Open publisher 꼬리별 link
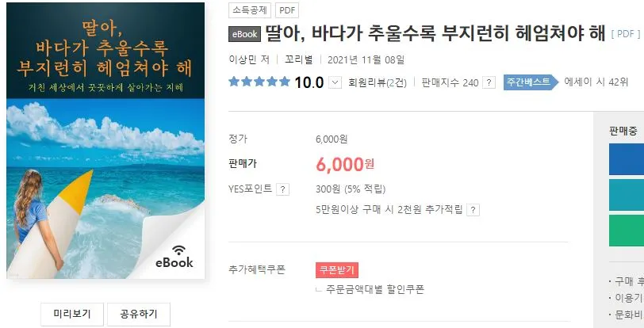 (x=299, y=60)
